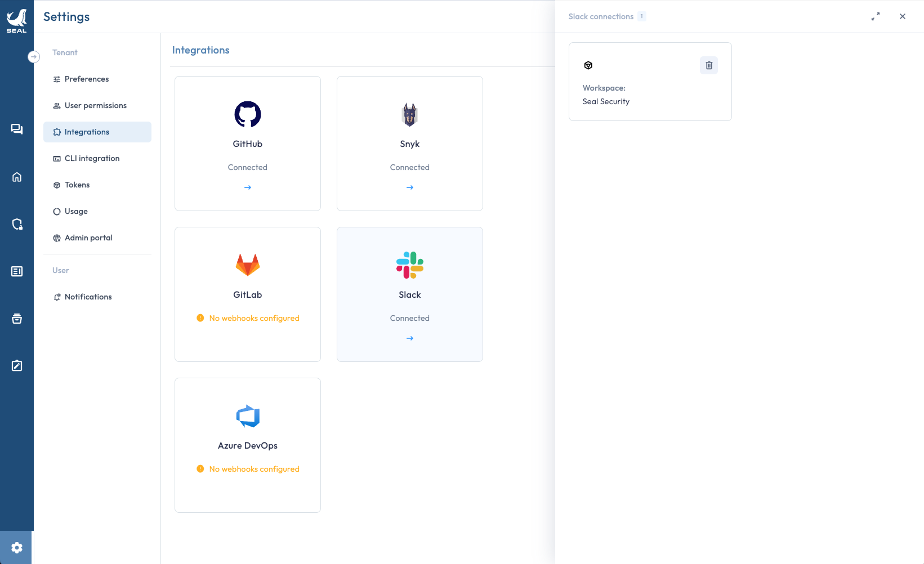The width and height of the screenshot is (924, 564).
Task: Click the User permissions people icon
Action: [57, 106]
